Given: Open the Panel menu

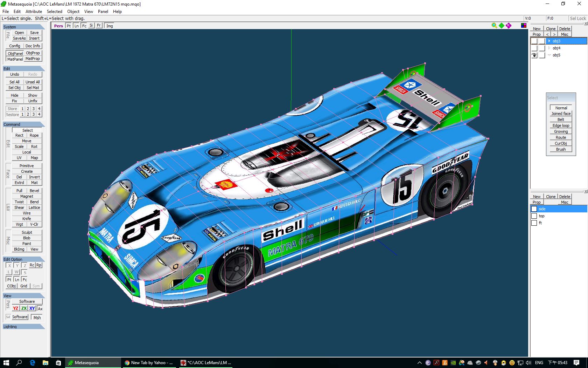Looking at the screenshot, I should [103, 11].
